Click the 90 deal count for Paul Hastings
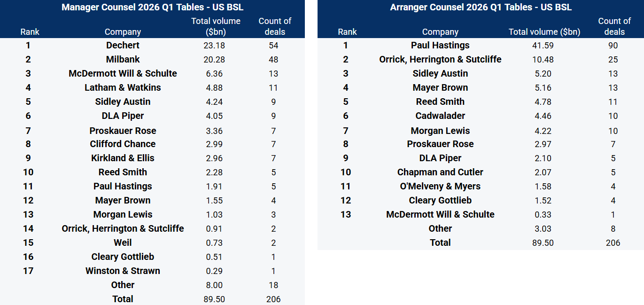Image resolution: width=644 pixels, height=305 pixels. (x=613, y=46)
